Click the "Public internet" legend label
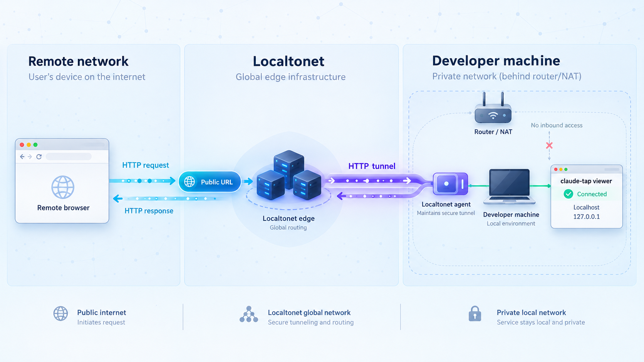Image resolution: width=644 pixels, height=362 pixels. pos(102,313)
